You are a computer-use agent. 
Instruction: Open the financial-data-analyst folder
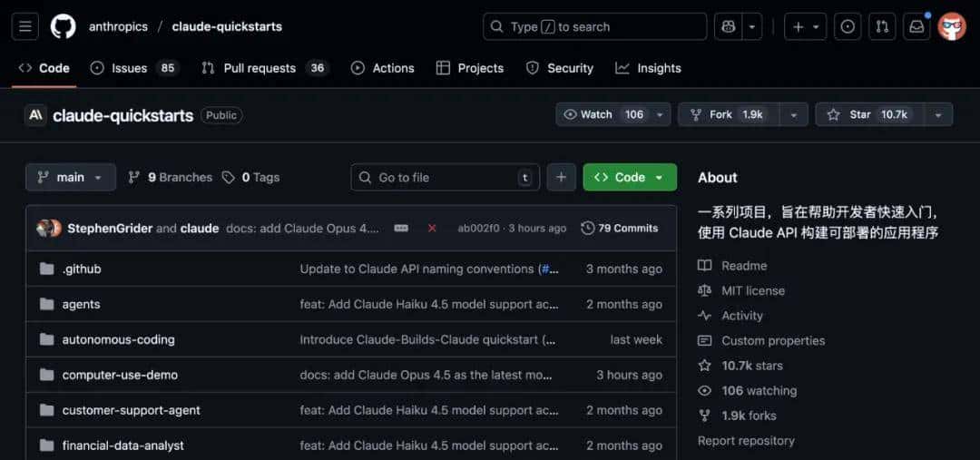[x=123, y=445]
